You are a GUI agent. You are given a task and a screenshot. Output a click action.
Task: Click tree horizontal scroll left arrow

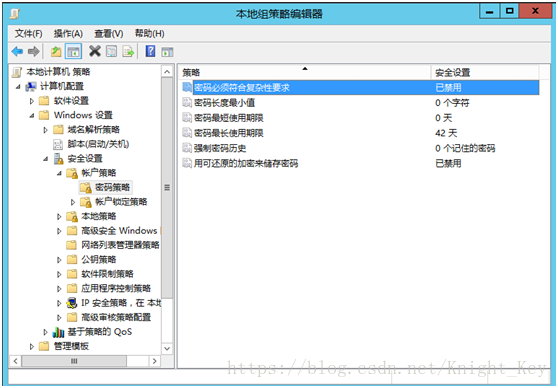[x=15, y=361]
